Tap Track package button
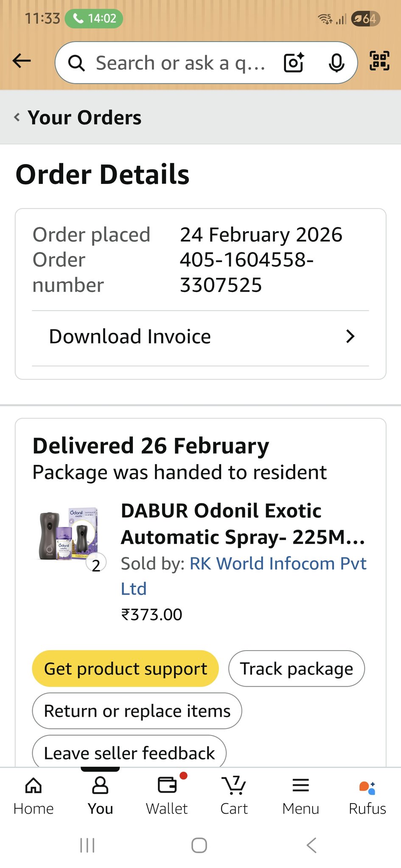Viewport: 401px width, 868px height. click(x=296, y=669)
